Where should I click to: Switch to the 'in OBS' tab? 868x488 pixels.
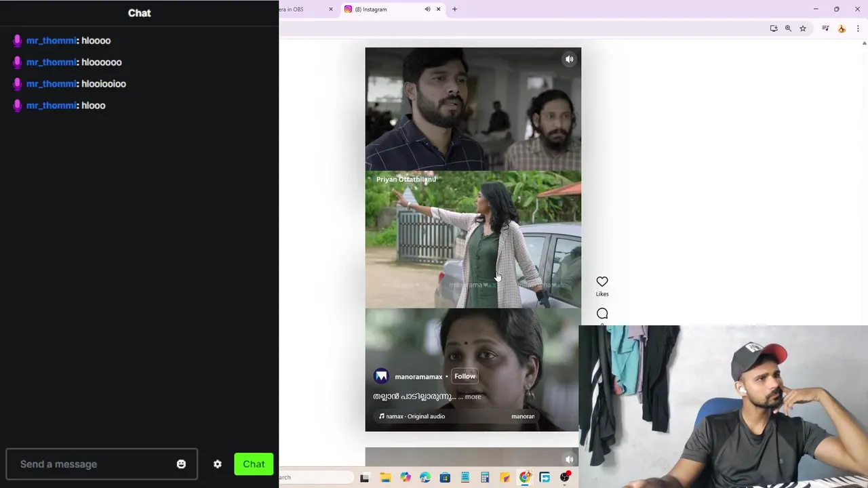tap(305, 9)
